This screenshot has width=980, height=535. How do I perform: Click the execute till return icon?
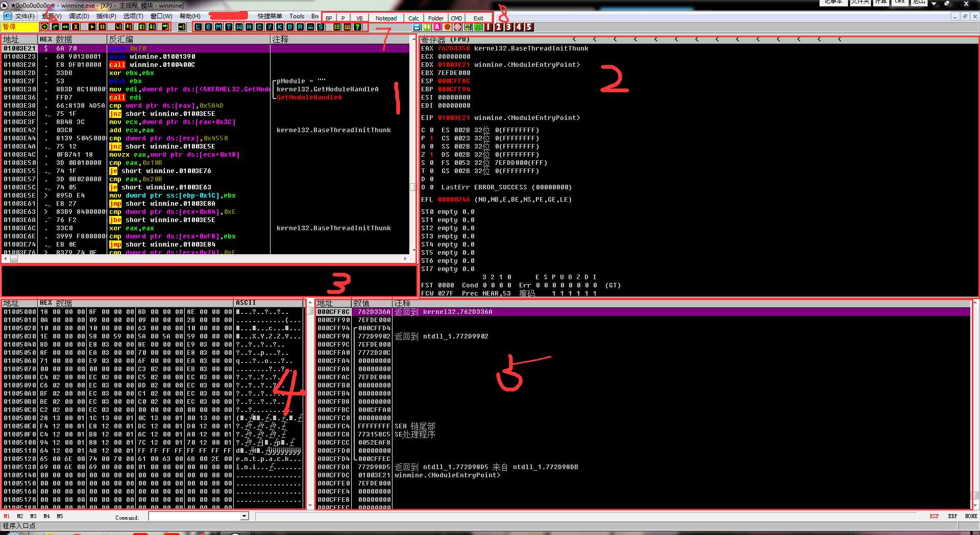pos(165,27)
